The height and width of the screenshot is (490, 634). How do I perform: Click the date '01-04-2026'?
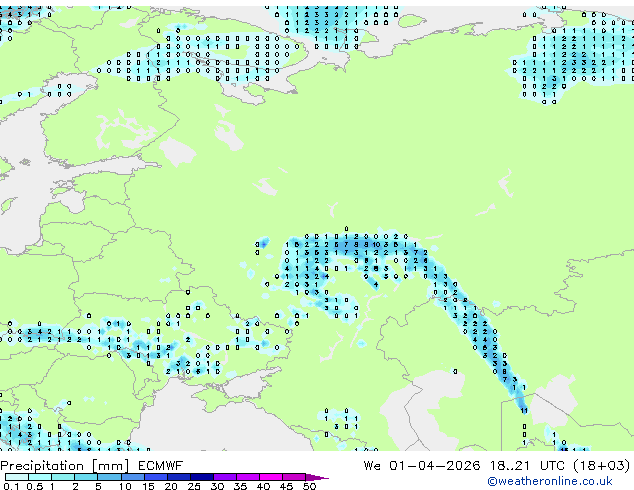tap(435, 466)
